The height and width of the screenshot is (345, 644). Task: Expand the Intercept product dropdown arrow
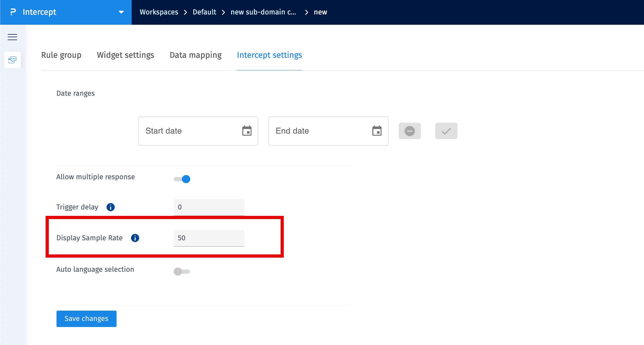click(x=121, y=12)
